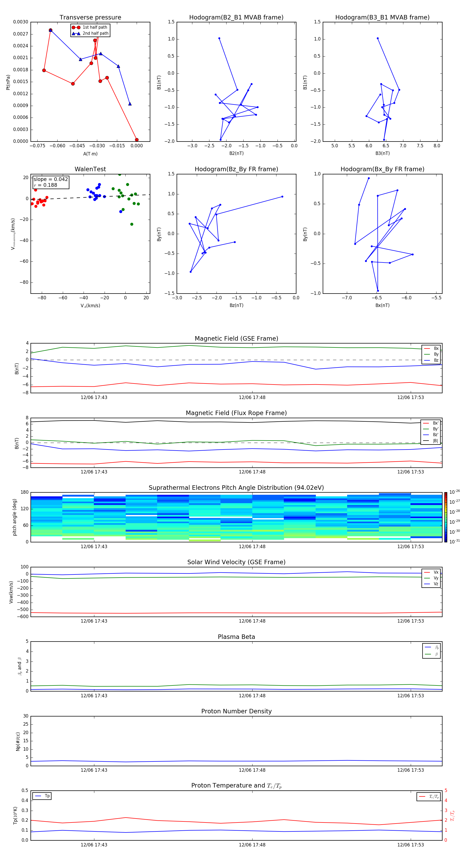Click the "Proton Number Density" title

(x=236, y=712)
